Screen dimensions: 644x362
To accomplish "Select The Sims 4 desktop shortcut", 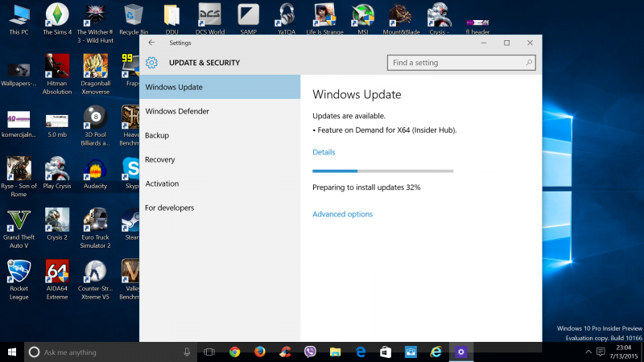I will coord(57,19).
